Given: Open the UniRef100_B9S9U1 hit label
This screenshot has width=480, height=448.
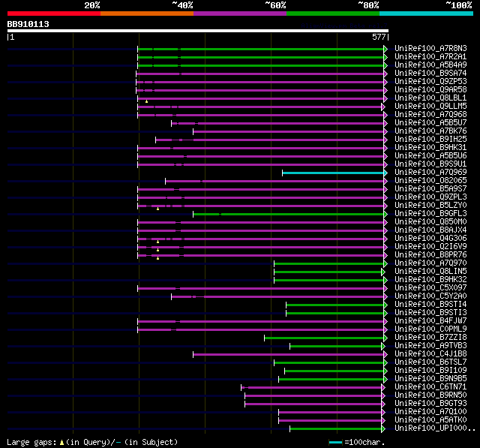Looking at the screenshot, I should 430,164.
